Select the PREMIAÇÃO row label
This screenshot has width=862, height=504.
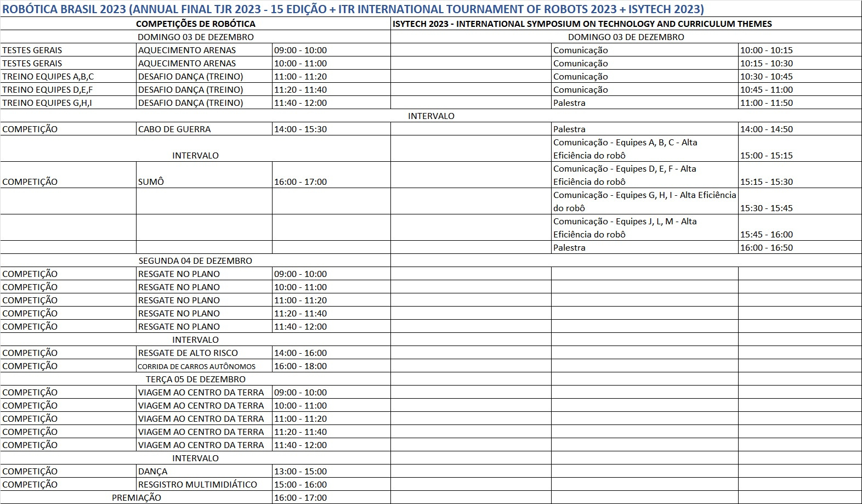pyautogui.click(x=137, y=498)
